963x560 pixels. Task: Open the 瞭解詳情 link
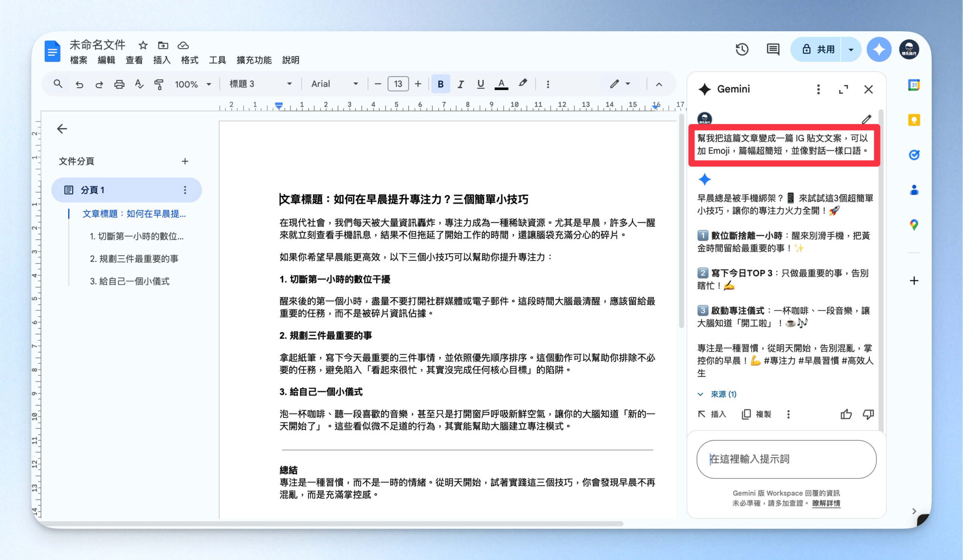click(826, 503)
